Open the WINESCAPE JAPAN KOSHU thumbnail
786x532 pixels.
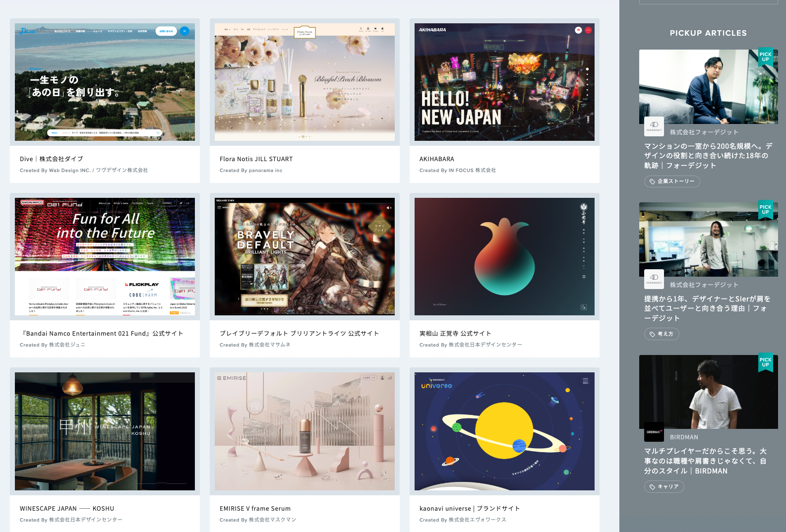[105, 431]
